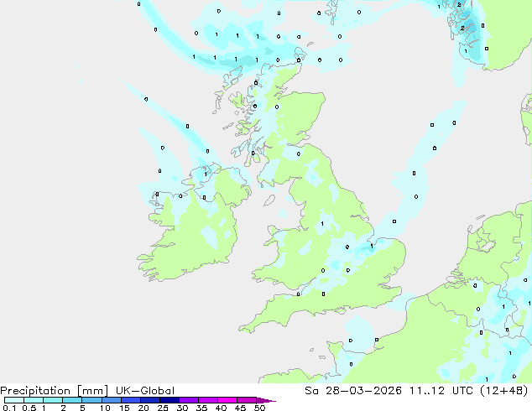Click the legend swatch between 40 and 45
This screenshot has height=411, width=532.
tap(227, 400)
